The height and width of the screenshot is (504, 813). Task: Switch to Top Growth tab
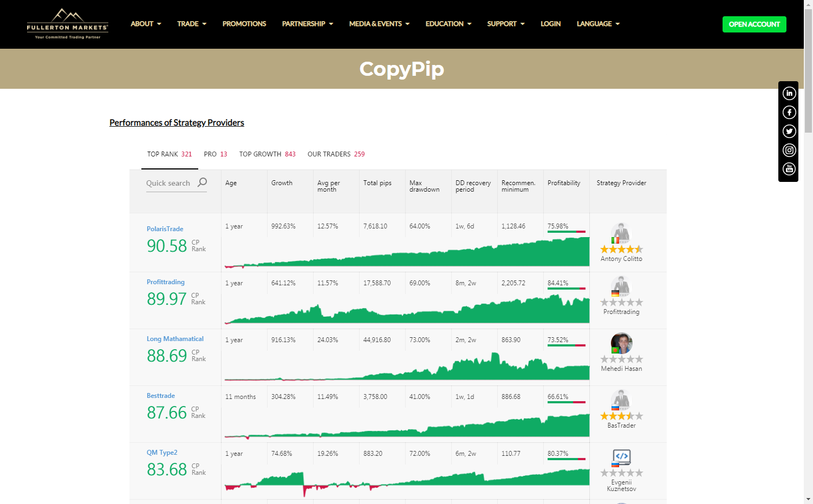point(268,154)
